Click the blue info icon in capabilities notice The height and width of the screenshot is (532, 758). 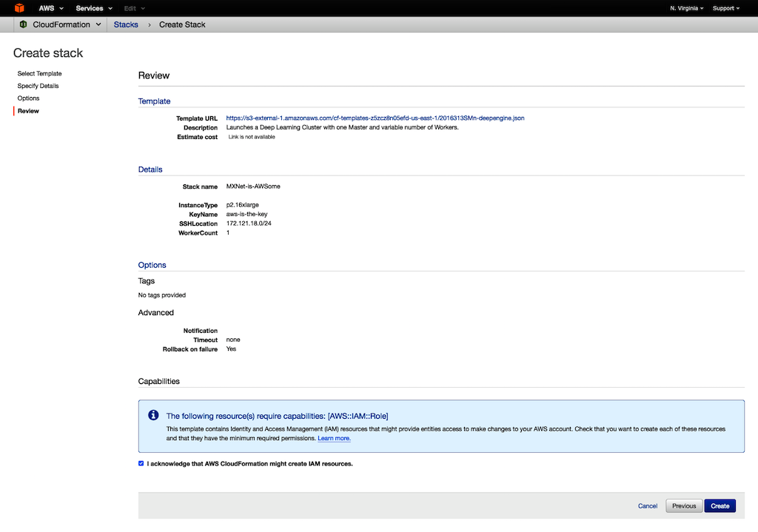153,415
